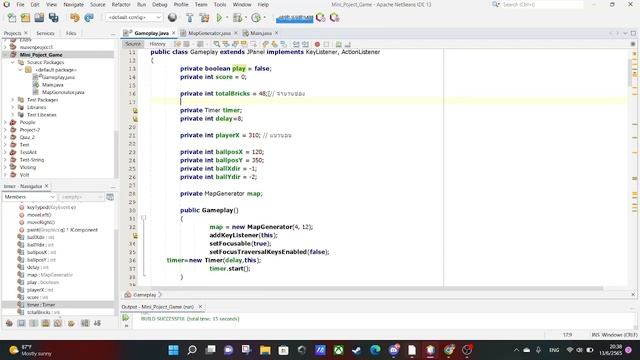
Task: Open the Tools menu
Action: click(220, 4)
